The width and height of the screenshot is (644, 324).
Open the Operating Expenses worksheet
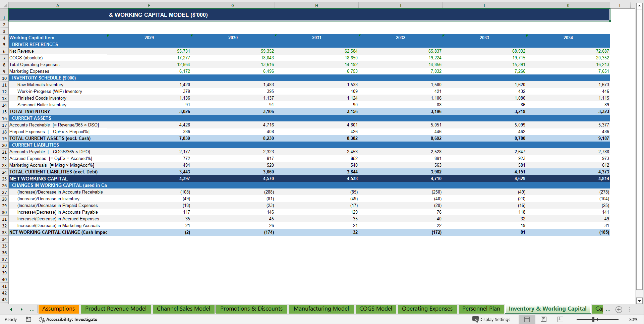pyautogui.click(x=427, y=309)
